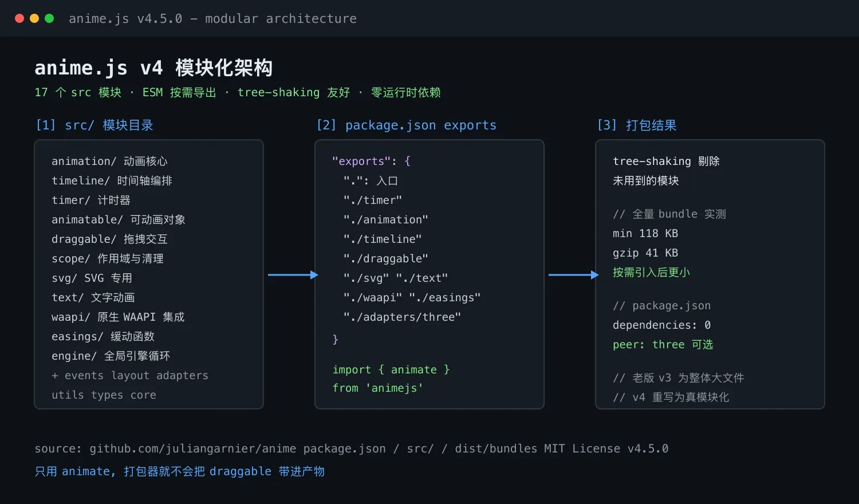
Task: Click the './draggable' export entry in exports
Action: point(386,258)
